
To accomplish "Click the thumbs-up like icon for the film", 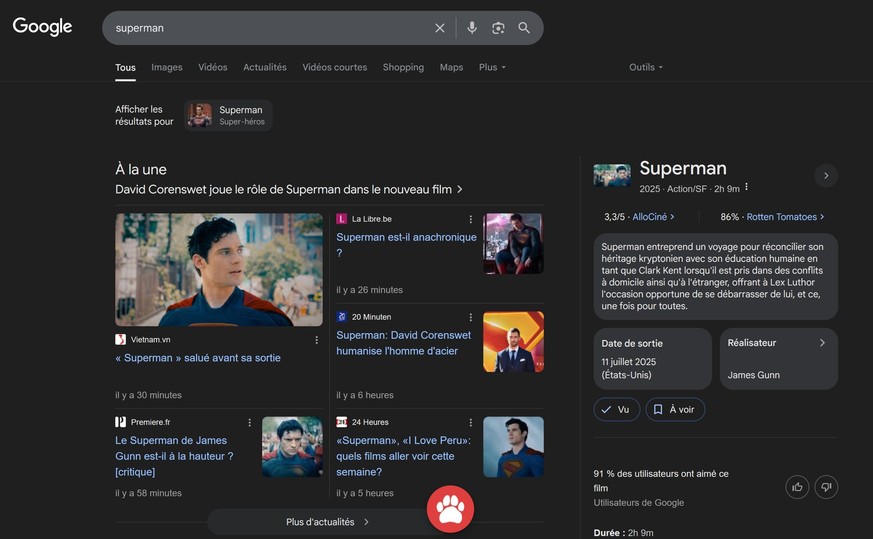I will coord(797,487).
